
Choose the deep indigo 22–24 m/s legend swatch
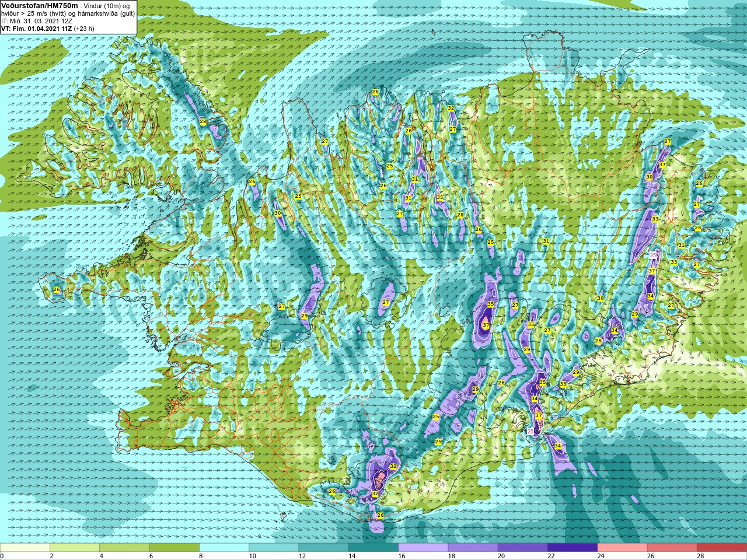pos(573,548)
